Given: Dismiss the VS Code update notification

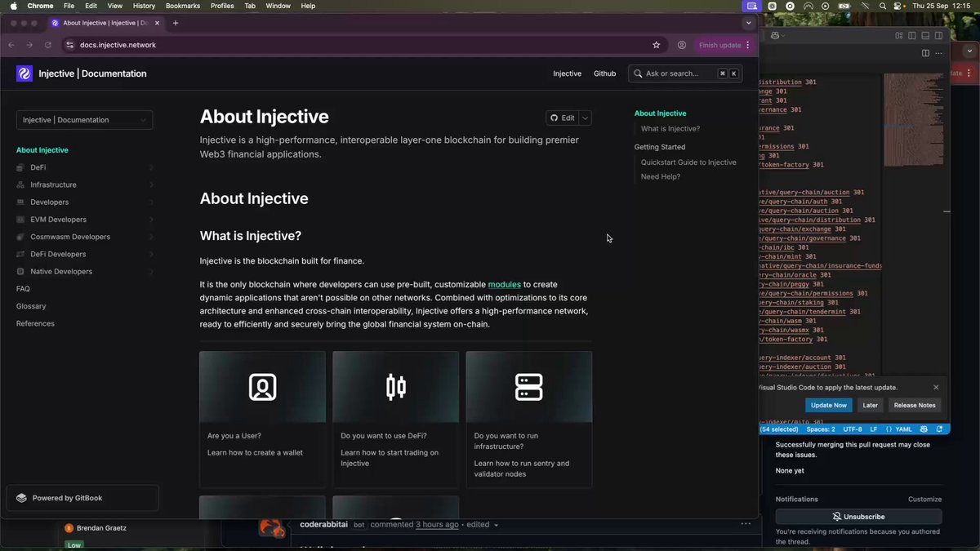Looking at the screenshot, I should click(936, 387).
